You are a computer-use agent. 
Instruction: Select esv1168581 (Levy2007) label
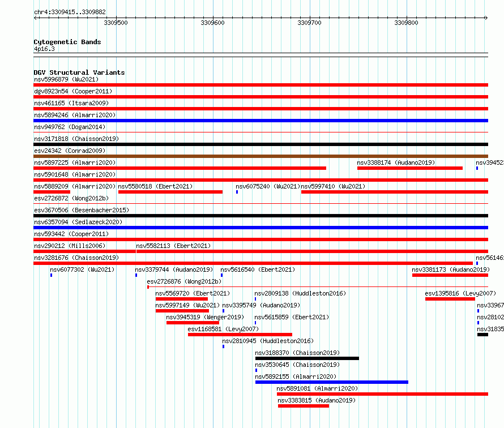(223, 329)
